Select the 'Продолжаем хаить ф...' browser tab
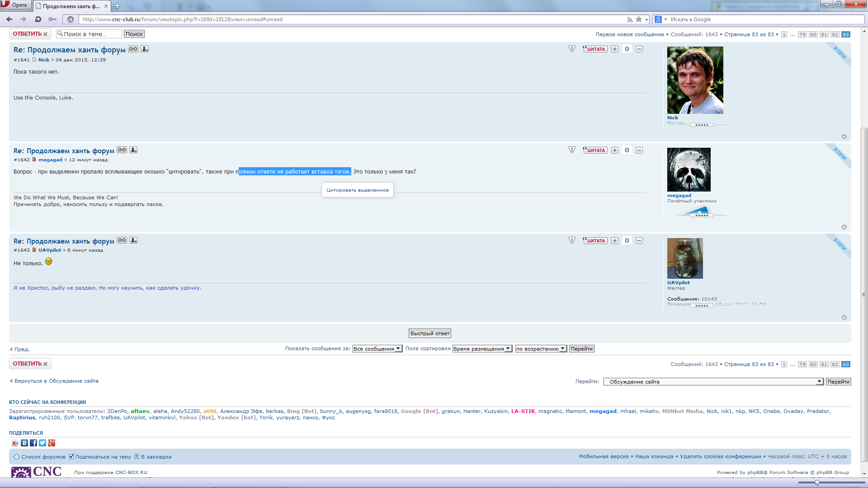The width and height of the screenshot is (868, 488). click(x=71, y=6)
